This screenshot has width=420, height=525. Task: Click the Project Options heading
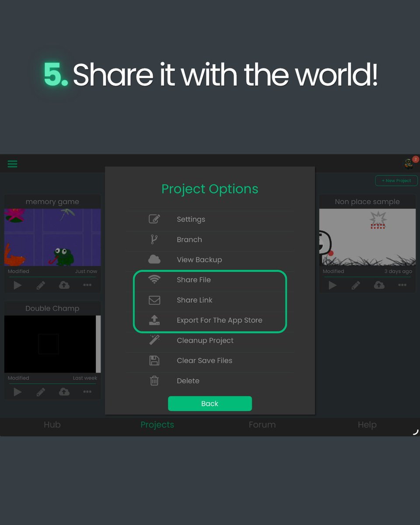click(x=210, y=189)
